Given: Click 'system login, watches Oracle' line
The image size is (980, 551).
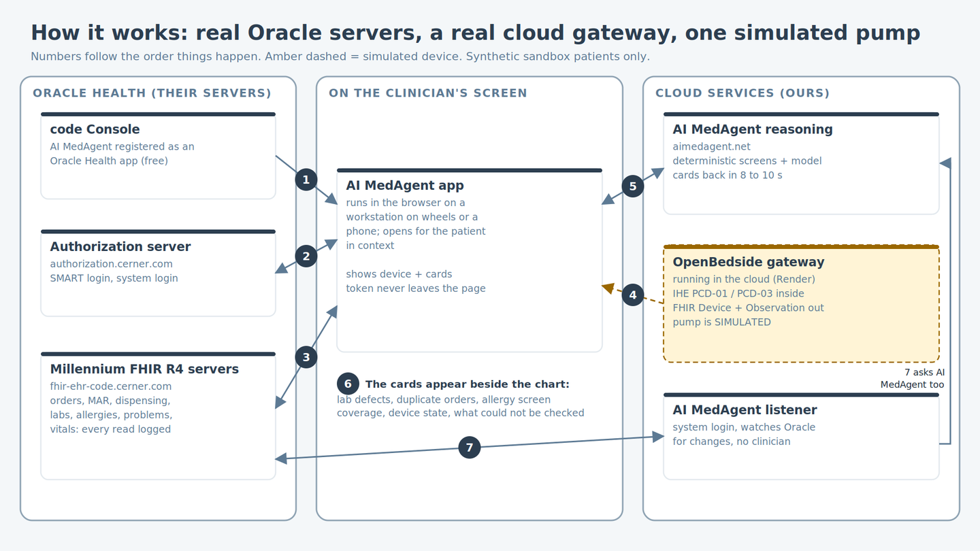Looking at the screenshot, I should coord(744,427).
